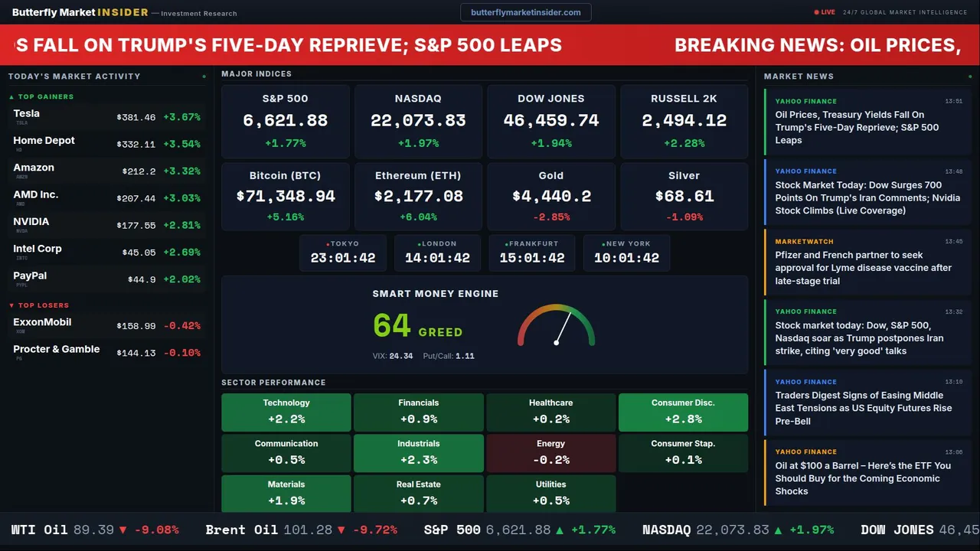Click the Top Gainers section heading
The height and width of the screenshot is (551, 980).
click(x=41, y=97)
